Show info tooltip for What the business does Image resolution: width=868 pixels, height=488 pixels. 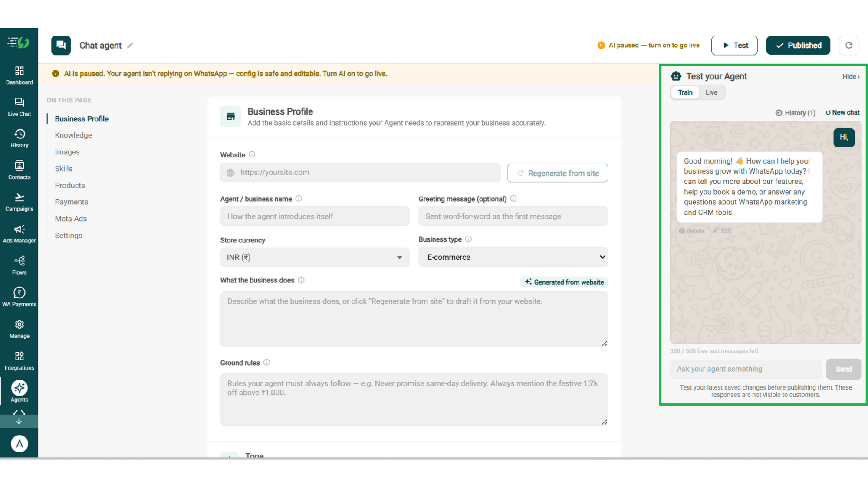pos(301,280)
